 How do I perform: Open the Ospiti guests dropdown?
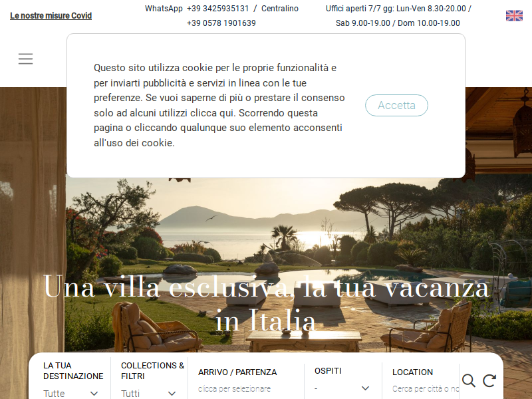click(x=342, y=388)
